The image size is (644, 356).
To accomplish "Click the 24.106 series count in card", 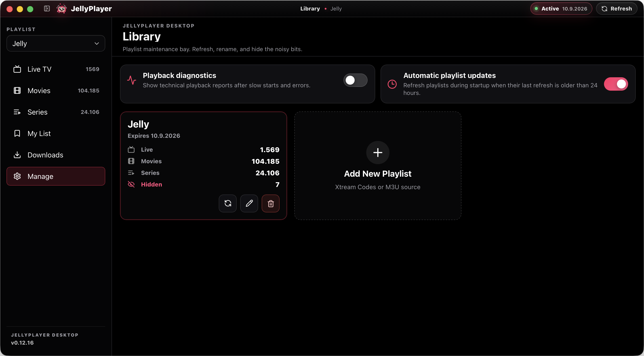I will (x=267, y=173).
